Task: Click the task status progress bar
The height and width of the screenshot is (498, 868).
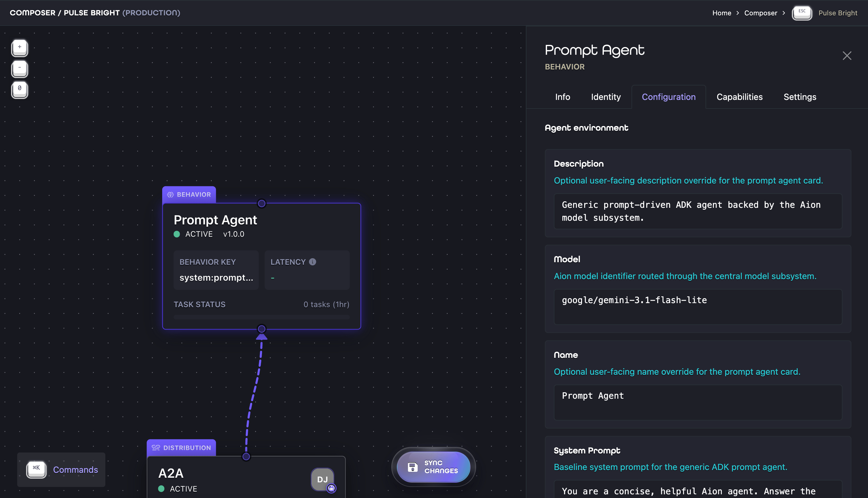Action: (261, 318)
